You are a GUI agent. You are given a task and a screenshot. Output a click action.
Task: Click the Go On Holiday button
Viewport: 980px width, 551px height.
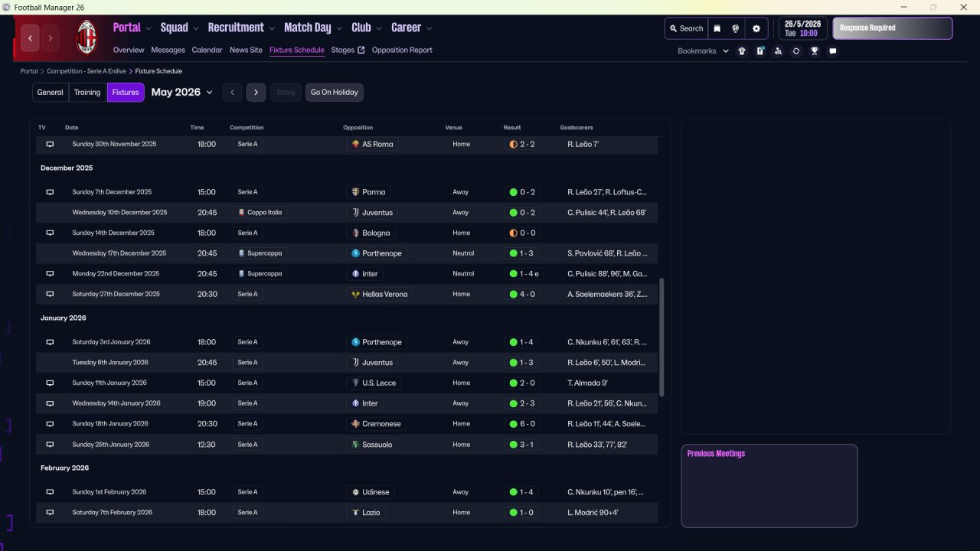click(335, 93)
